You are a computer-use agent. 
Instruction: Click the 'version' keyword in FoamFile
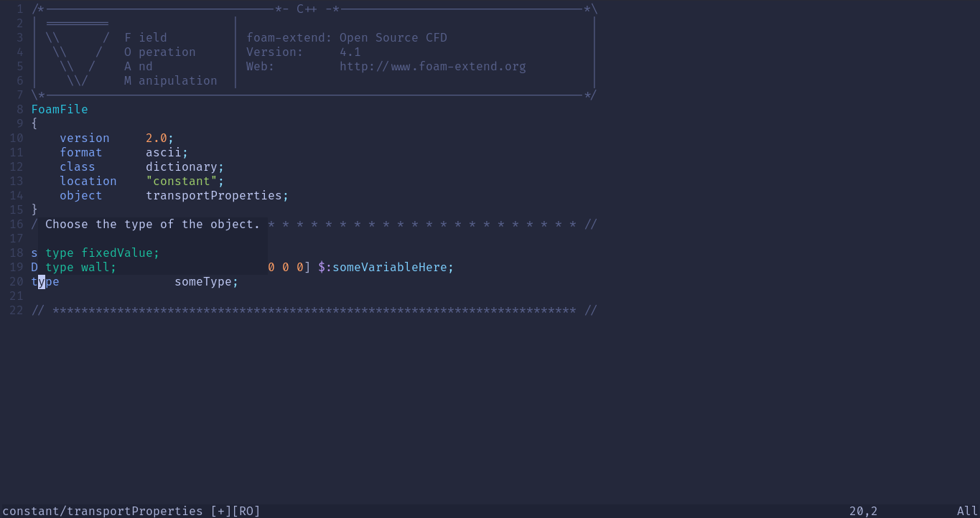[85, 138]
